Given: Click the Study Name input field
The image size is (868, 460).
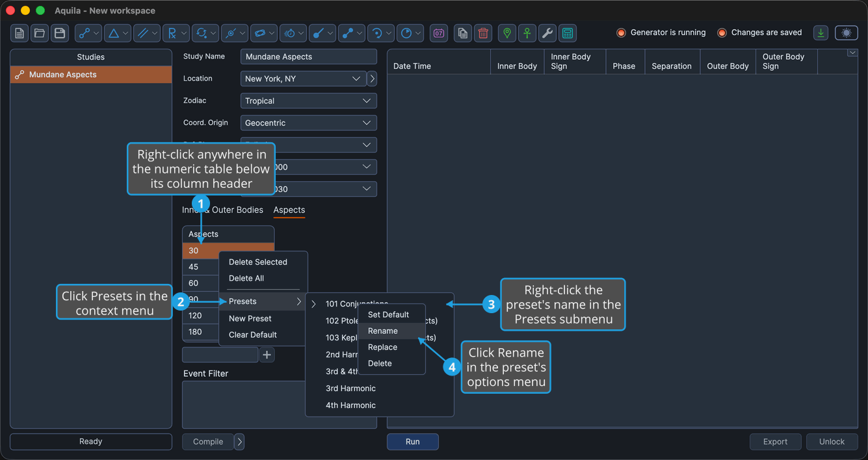Looking at the screenshot, I should (x=308, y=57).
